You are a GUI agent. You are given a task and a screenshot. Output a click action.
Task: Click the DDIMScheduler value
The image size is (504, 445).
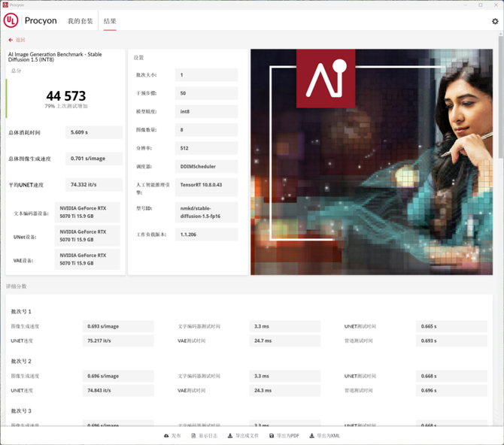[x=206, y=166]
